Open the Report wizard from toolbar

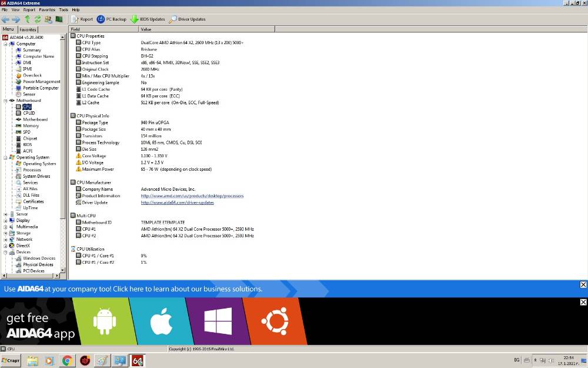(82, 19)
